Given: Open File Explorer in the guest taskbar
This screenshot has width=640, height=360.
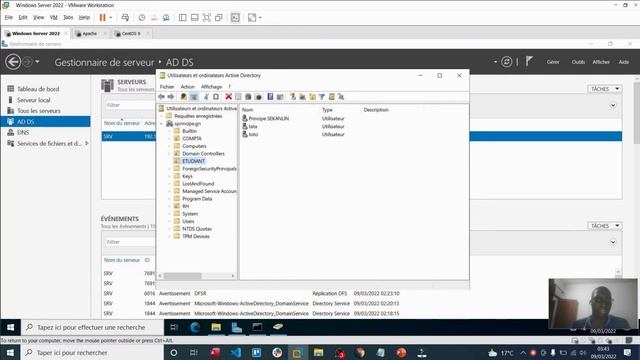Looking at the screenshot, I should (x=216, y=327).
